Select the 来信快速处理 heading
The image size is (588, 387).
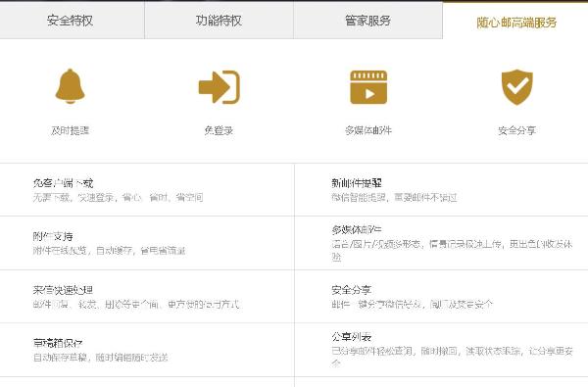[x=63, y=290]
